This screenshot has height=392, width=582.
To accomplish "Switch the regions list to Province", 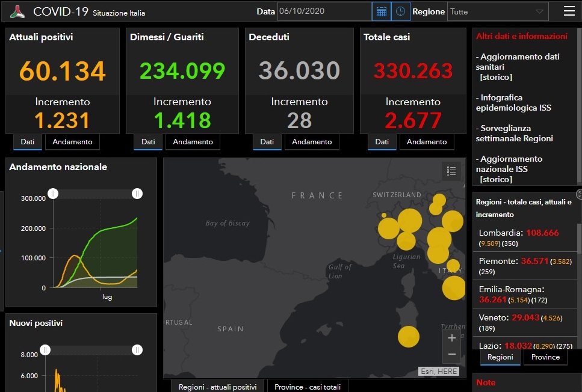I will click(x=545, y=357).
